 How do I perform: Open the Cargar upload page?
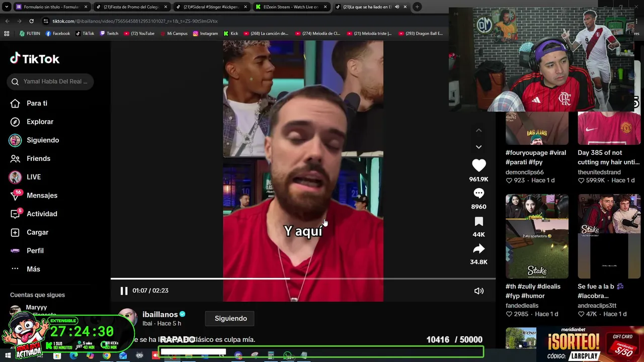(x=37, y=232)
